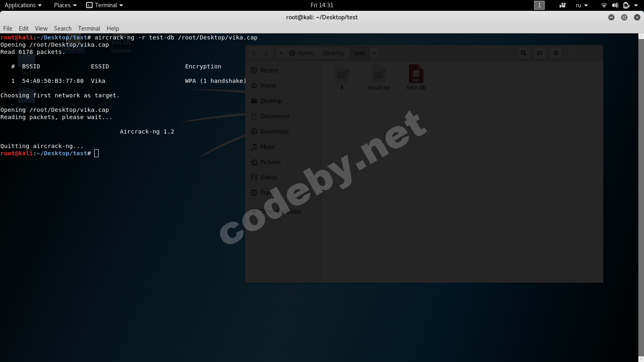Click the BSSID 54:A0:50:B3:77:80 text
Screen dimensions: 644x362
[53, 81]
